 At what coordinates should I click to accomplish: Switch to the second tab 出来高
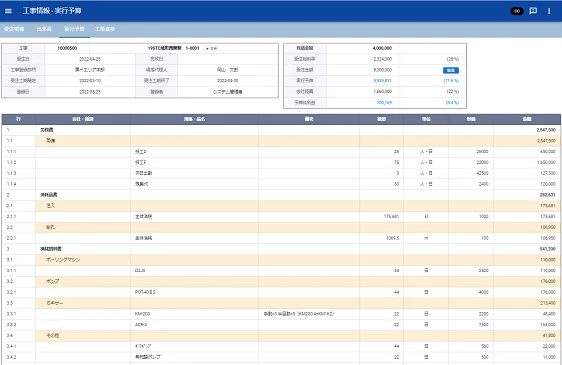[44, 29]
